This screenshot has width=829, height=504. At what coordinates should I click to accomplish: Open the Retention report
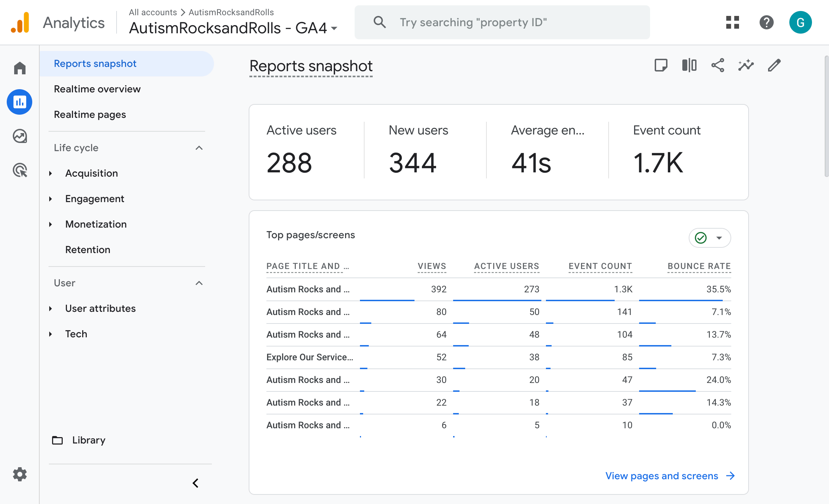click(x=88, y=250)
